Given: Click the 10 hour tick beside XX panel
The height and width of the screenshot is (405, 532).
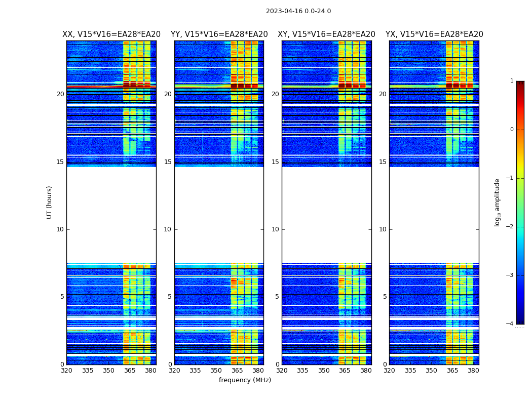Looking at the screenshot, I should click(60, 229).
